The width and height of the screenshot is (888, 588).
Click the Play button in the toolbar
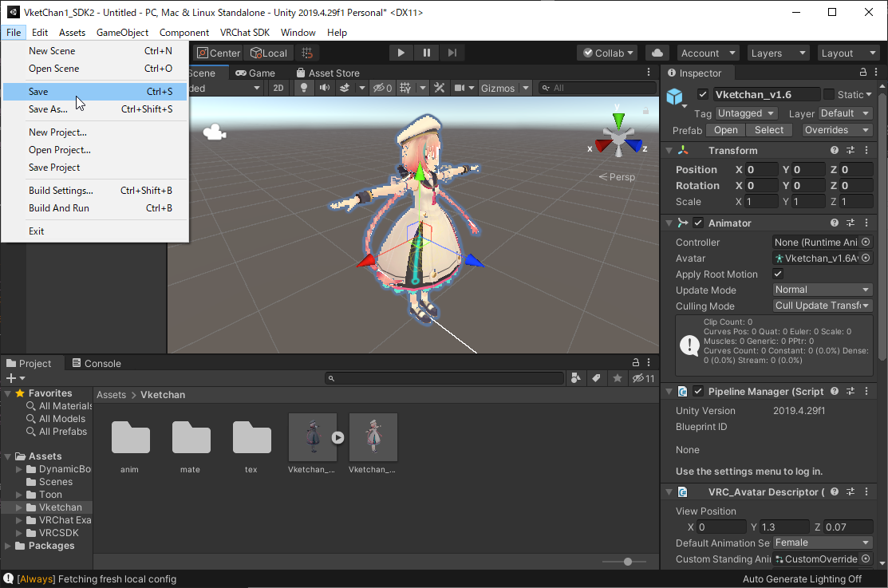401,53
